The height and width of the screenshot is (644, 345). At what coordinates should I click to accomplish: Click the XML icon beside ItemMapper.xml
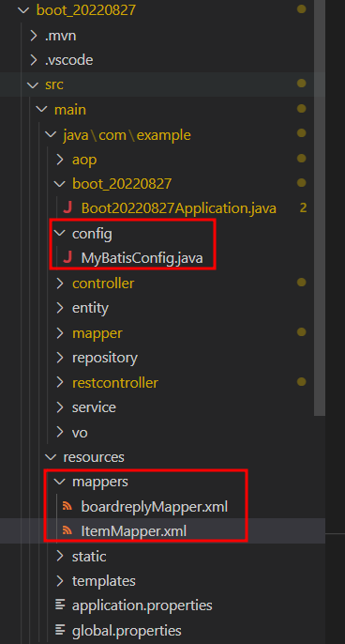click(x=67, y=531)
